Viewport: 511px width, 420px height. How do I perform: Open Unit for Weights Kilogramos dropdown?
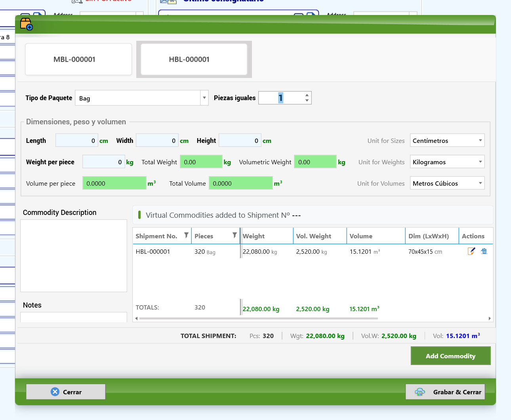(x=447, y=162)
